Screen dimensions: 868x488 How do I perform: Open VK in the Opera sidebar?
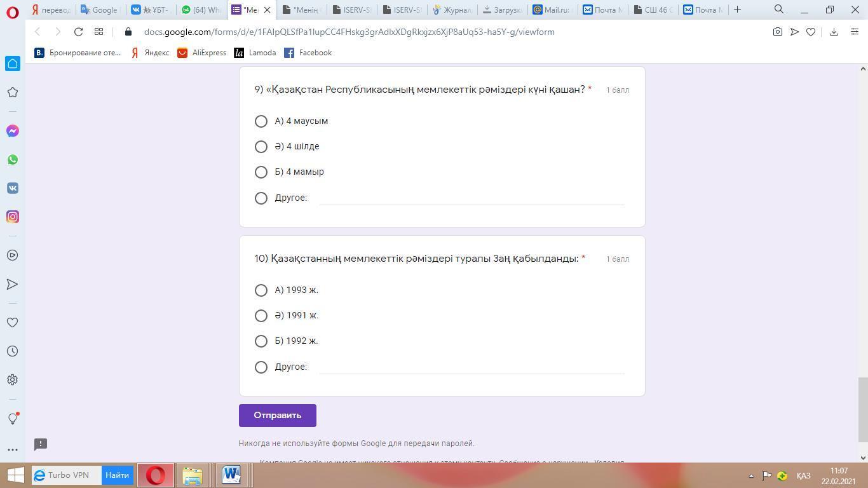point(12,188)
